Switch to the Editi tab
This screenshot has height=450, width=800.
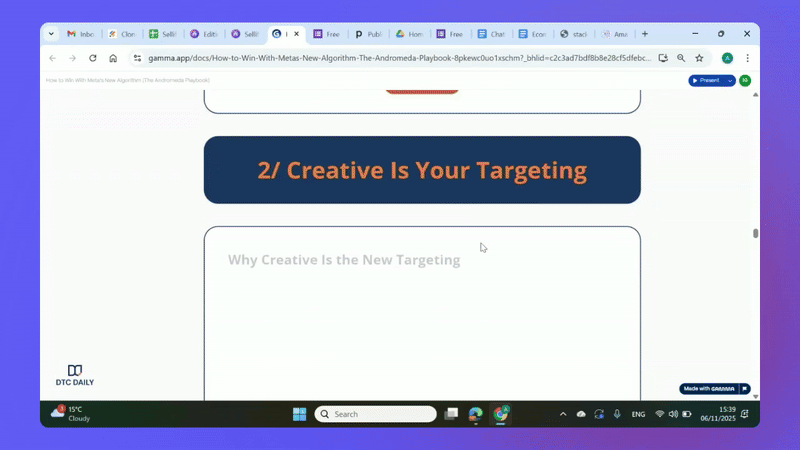[205, 34]
